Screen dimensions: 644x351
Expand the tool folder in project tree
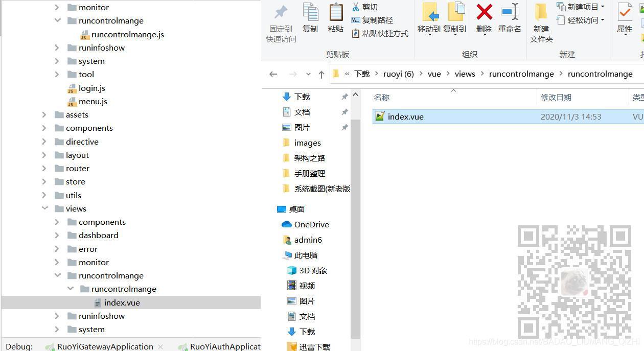57,74
